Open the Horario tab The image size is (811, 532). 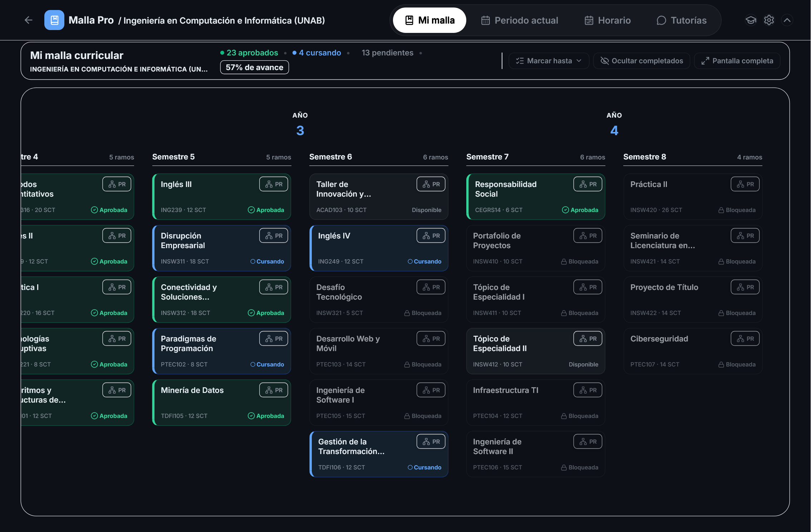point(608,20)
